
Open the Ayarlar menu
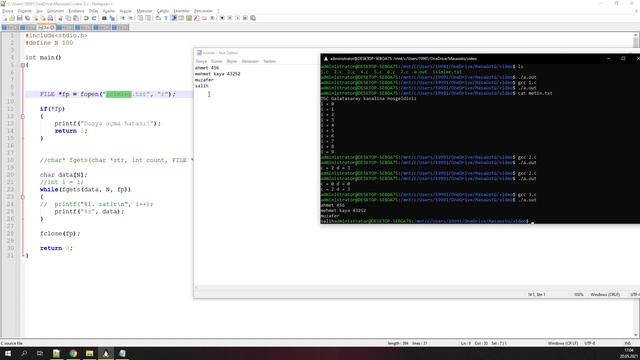109,11
